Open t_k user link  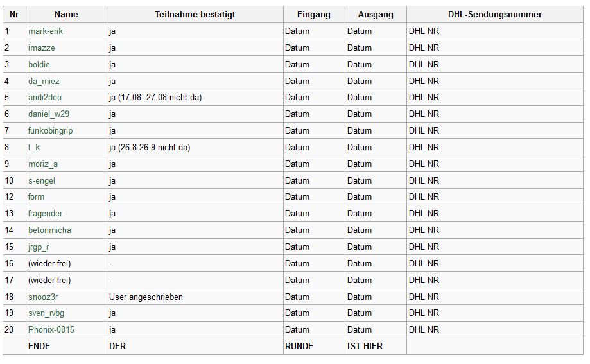34,148
